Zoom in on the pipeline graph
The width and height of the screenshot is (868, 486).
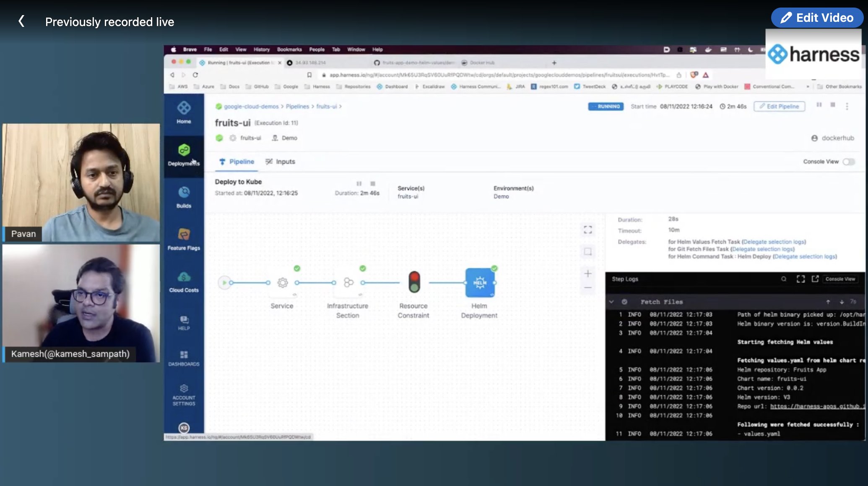(x=588, y=274)
